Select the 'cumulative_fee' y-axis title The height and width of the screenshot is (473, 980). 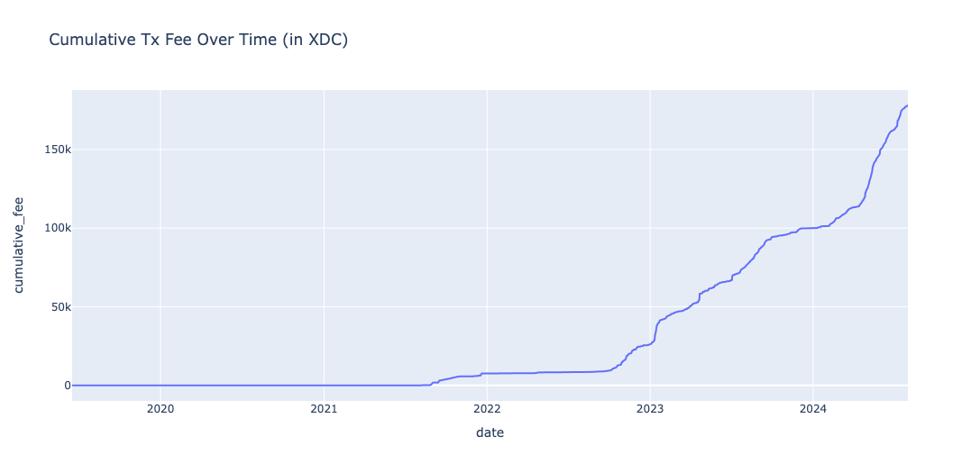click(x=19, y=246)
